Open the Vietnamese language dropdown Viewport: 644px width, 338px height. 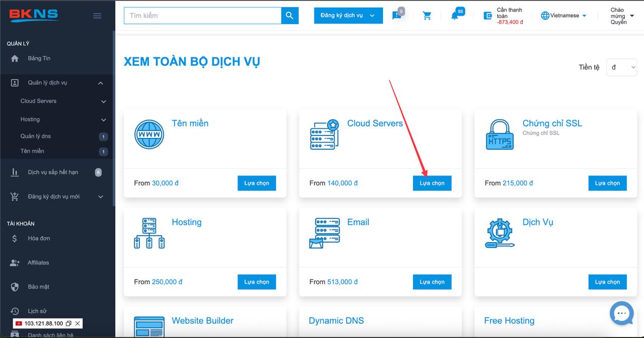coord(563,15)
